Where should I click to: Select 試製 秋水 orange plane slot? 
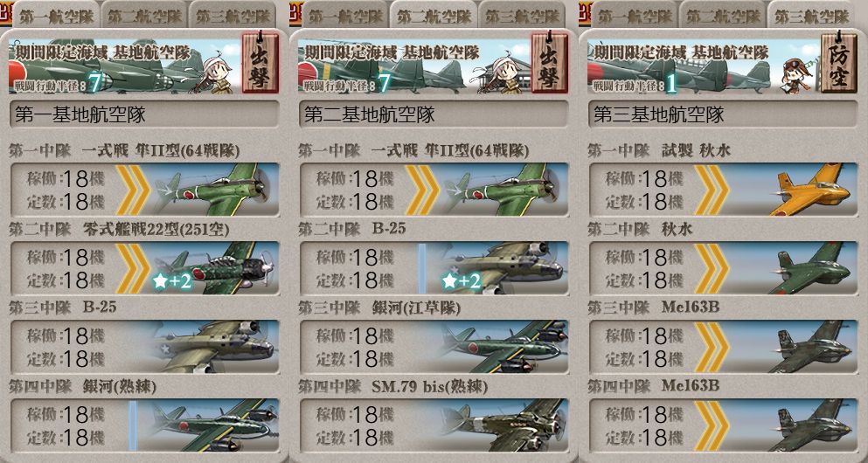click(724, 190)
